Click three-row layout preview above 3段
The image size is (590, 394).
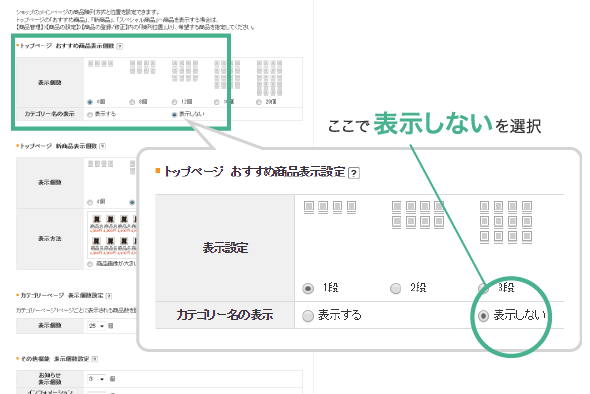click(506, 222)
